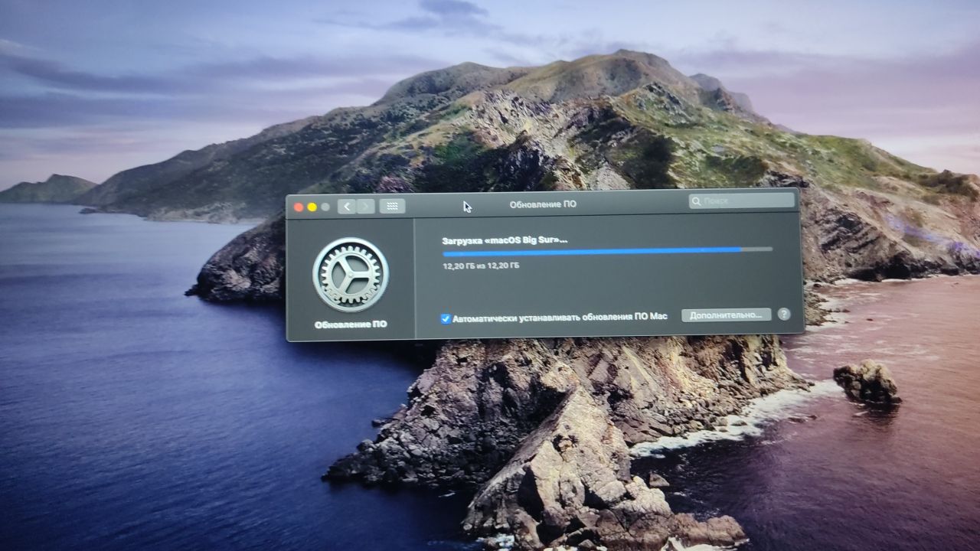Show all preferences grid button
The image size is (980, 551).
coord(392,206)
